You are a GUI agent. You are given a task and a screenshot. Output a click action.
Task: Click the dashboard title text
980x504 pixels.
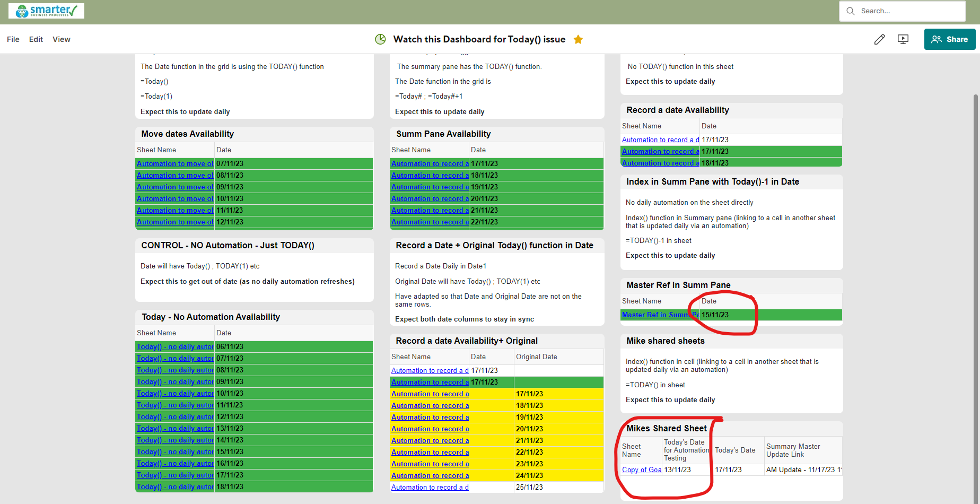479,39
